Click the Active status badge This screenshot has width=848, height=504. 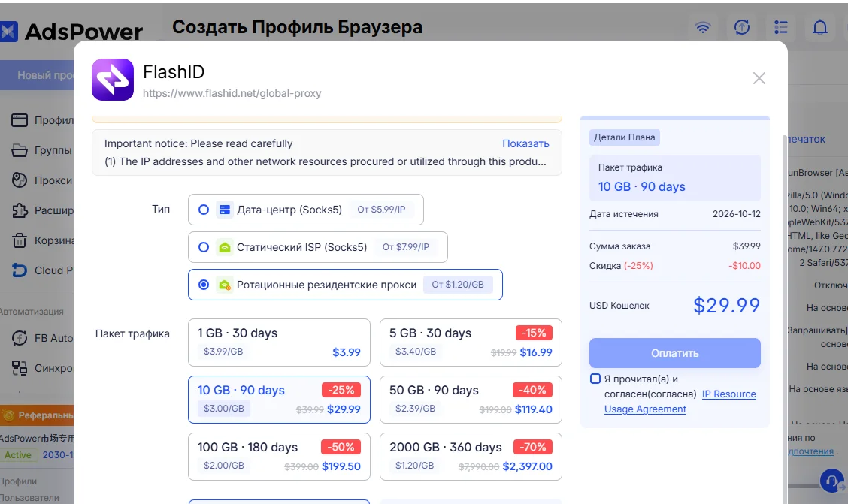[18, 455]
